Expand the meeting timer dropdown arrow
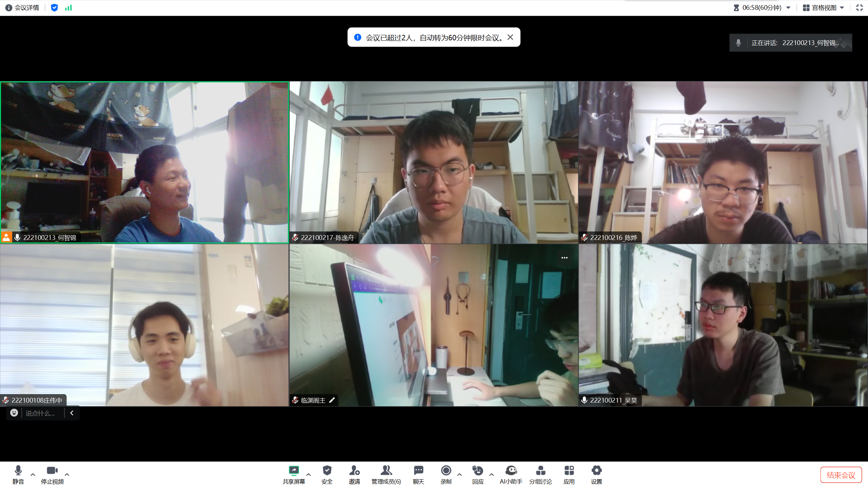This screenshot has width=868, height=488. [x=788, y=7]
